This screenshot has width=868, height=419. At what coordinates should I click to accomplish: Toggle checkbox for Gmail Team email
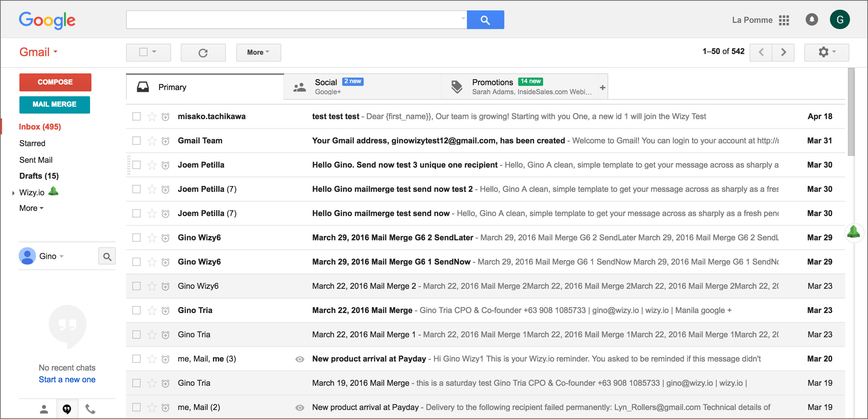pyautogui.click(x=137, y=140)
